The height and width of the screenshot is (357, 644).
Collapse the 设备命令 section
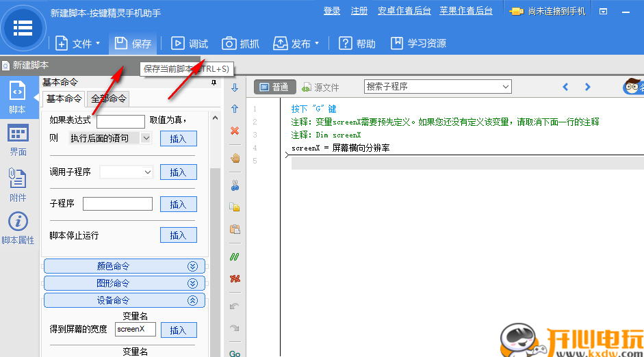(x=124, y=300)
